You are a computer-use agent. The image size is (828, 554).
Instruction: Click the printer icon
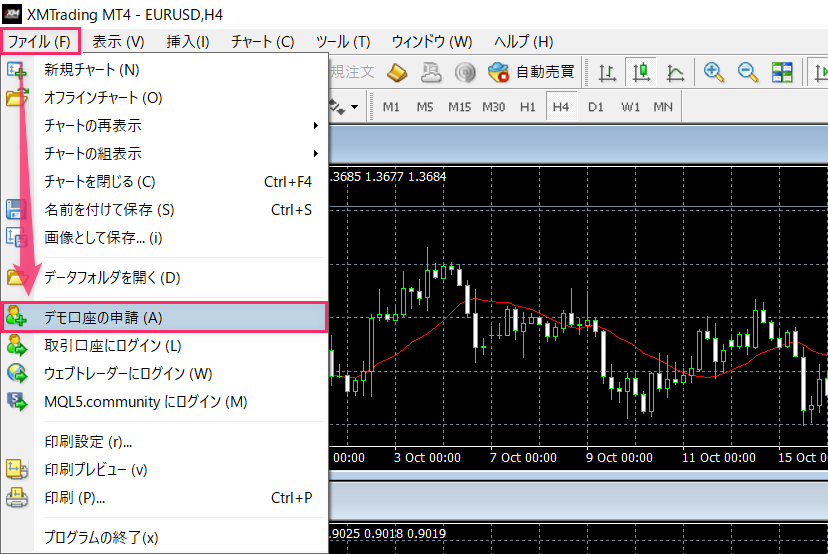pos(16,497)
